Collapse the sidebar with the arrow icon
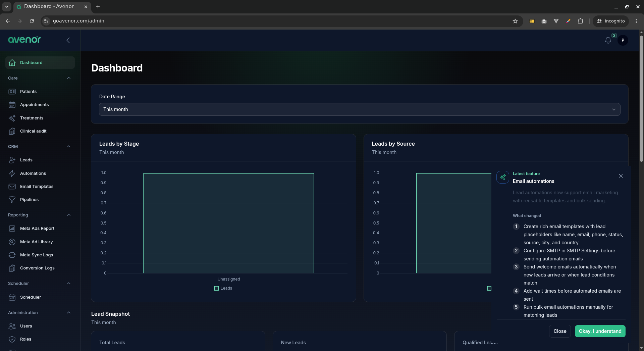The image size is (644, 351). tap(68, 40)
